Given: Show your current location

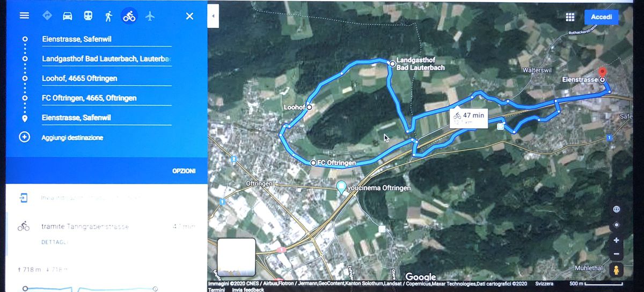Looking at the screenshot, I should tap(616, 225).
